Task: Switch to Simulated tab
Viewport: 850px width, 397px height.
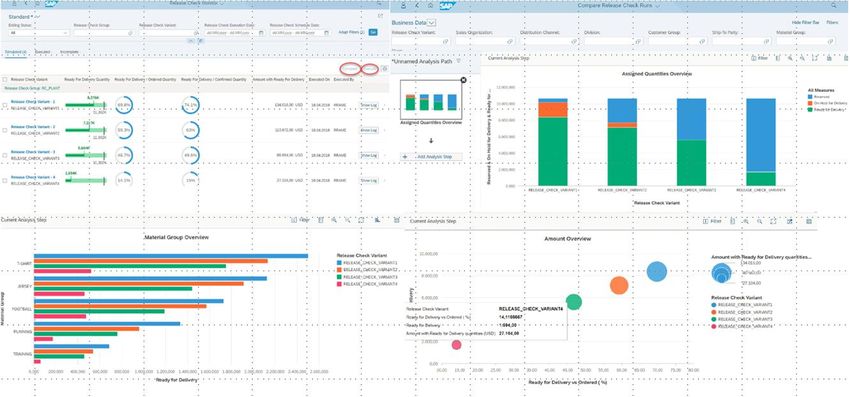Action: tap(16, 52)
